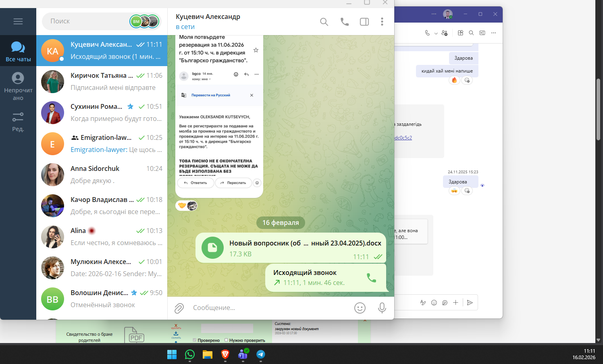Check the Нужно проверить checkbox

coord(226,340)
